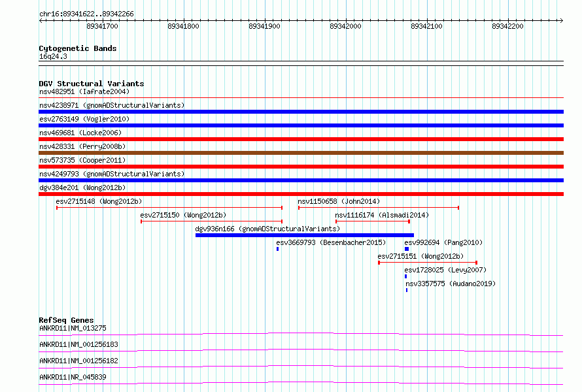Click ruler position 89341800
This screenshot has height=392, width=582.
coord(183,26)
